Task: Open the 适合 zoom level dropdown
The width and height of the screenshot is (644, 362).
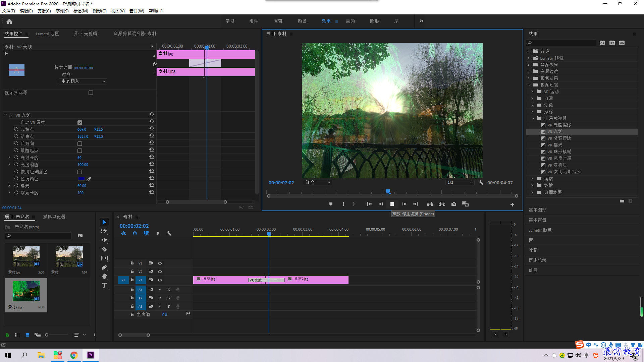Action: pyautogui.click(x=317, y=183)
